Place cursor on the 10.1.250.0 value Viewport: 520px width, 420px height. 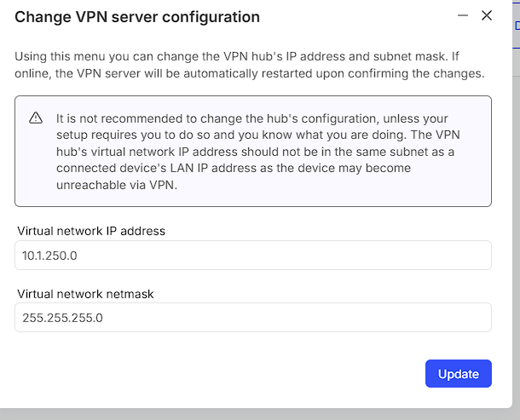pos(49,256)
